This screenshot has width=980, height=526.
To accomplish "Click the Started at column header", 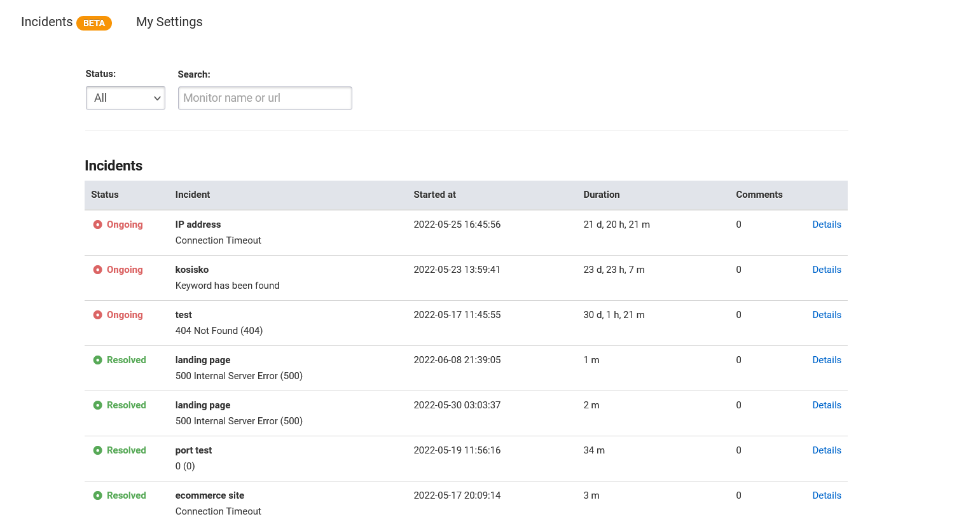I will click(x=434, y=195).
